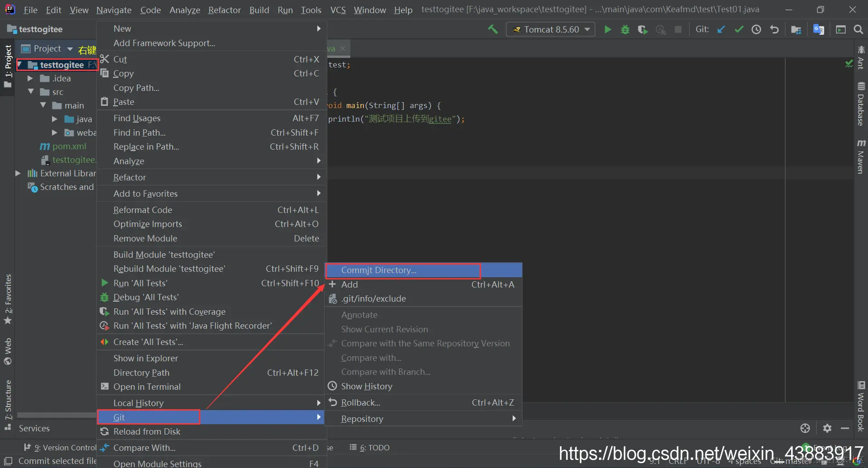Click the Translate toolbar icon
This screenshot has height=468, width=868.
point(818,29)
